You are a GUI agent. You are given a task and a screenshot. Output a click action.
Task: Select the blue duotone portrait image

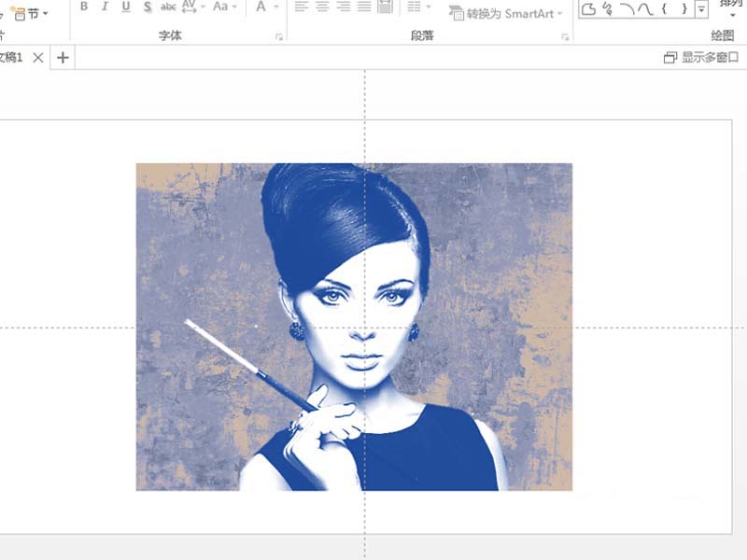[354, 327]
